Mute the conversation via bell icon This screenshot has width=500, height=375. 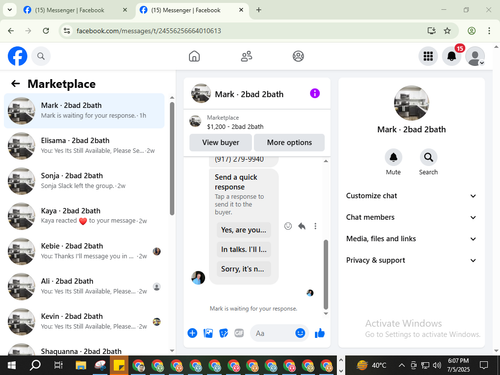[393, 157]
